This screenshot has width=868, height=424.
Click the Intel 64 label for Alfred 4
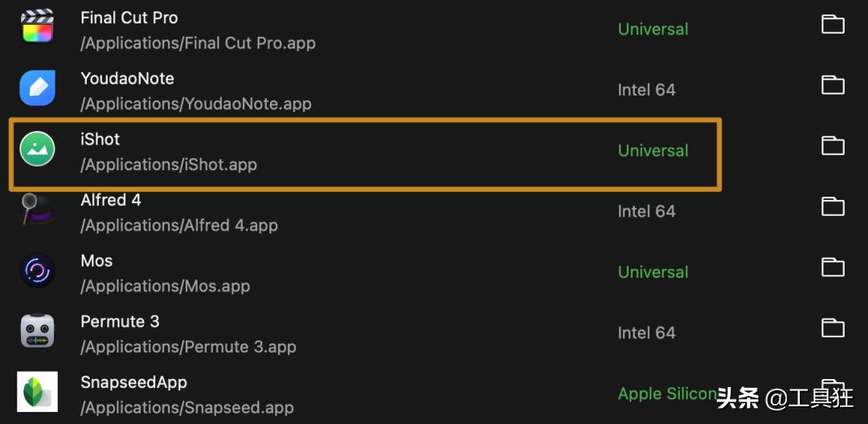[646, 211]
